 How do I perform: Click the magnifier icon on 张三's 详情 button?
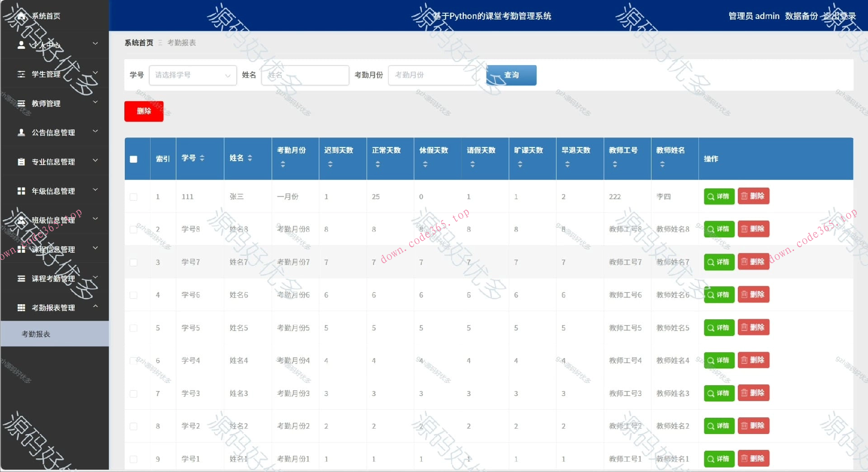point(711,196)
